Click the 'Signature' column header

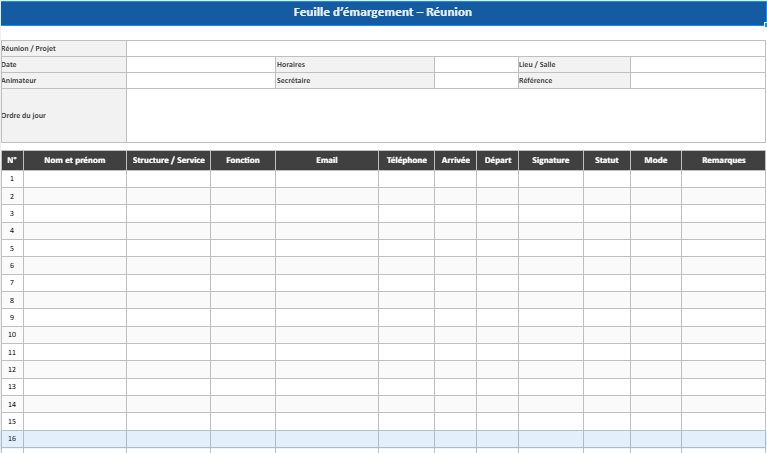click(x=551, y=160)
